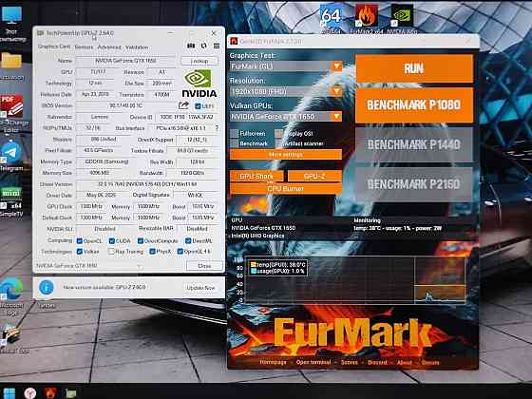Image resolution: width=532 pixels, height=399 pixels.
Task: Expand the Vulkan GPUs dropdown
Action: 337,116
